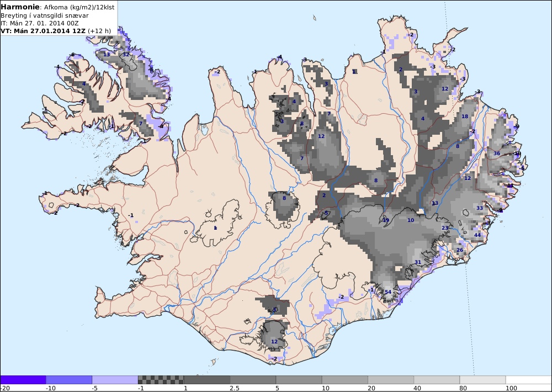Viewport: 552px width, 392px height.
Task: Click the map value '26' in the southeast
Action: coord(460,251)
